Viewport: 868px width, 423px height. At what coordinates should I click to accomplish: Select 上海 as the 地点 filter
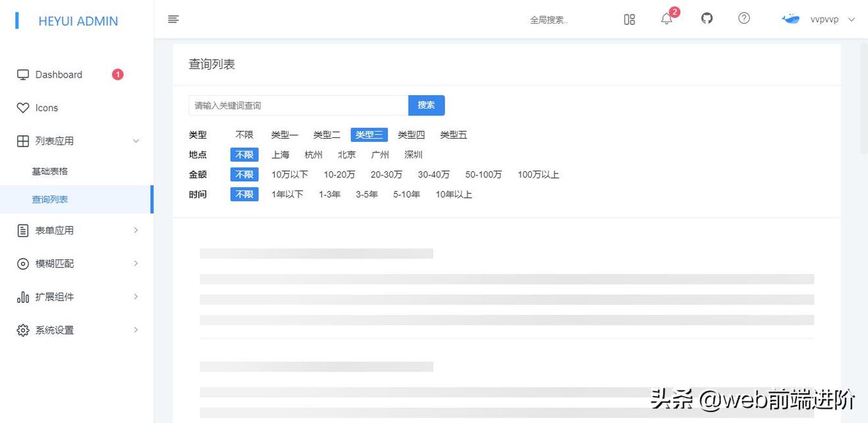[x=280, y=154]
